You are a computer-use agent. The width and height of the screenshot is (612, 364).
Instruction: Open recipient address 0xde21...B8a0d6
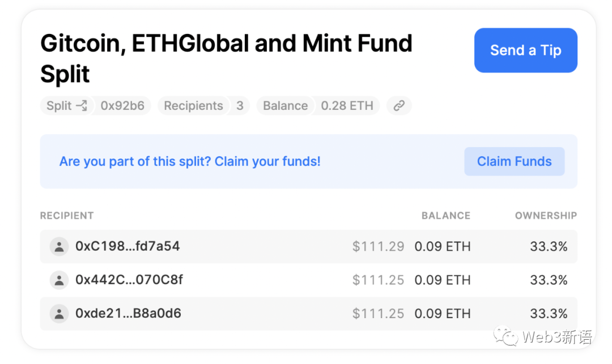tap(128, 313)
